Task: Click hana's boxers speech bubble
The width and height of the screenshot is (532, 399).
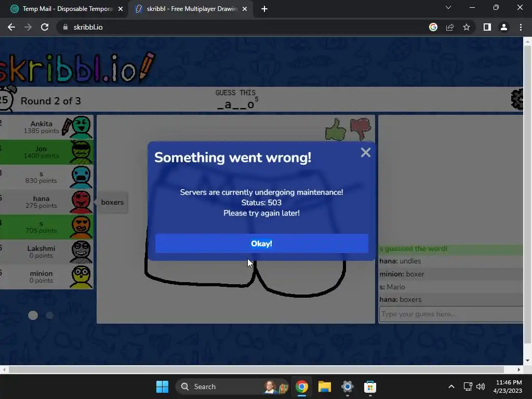Action: pos(112,202)
